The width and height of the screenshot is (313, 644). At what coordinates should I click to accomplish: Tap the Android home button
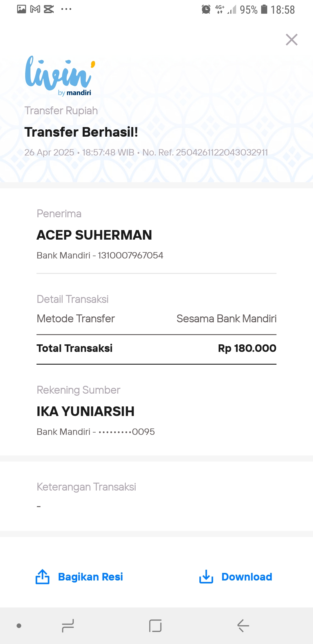click(155, 626)
